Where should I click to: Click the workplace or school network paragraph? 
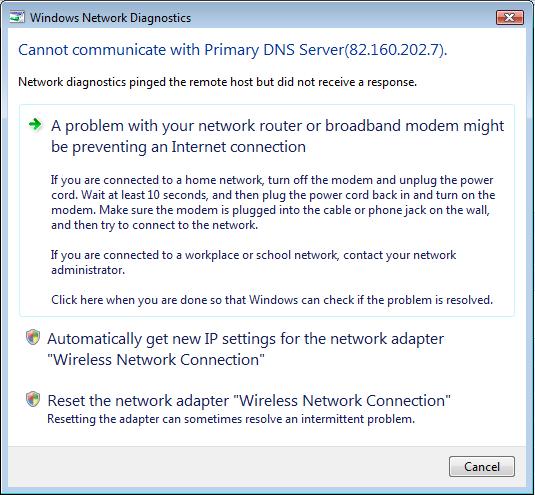tap(254, 262)
